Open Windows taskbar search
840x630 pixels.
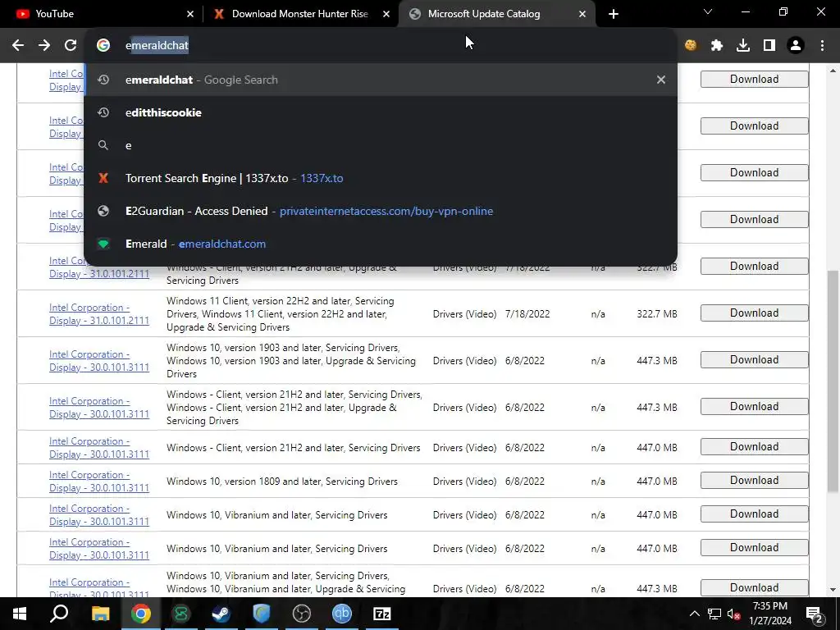pyautogui.click(x=59, y=614)
